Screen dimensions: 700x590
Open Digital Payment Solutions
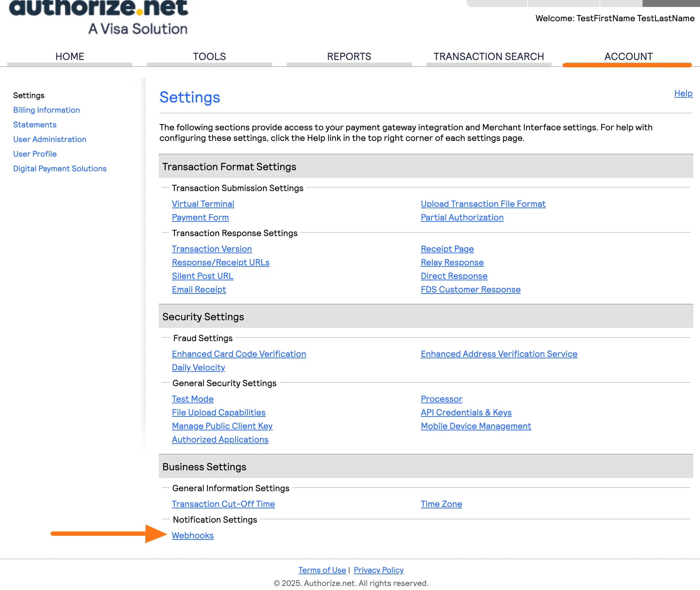coord(60,168)
